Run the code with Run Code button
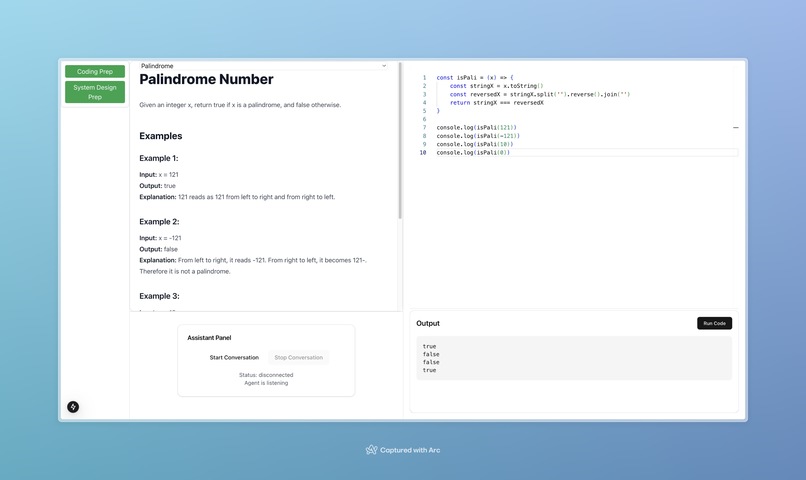Image resolution: width=806 pixels, height=480 pixels. point(715,323)
